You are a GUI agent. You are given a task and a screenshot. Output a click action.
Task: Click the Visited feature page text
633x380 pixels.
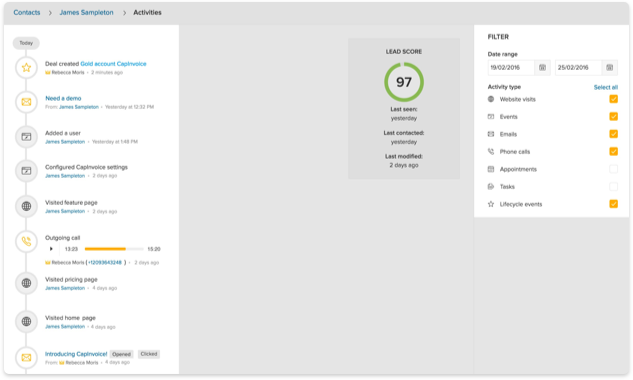tap(71, 202)
